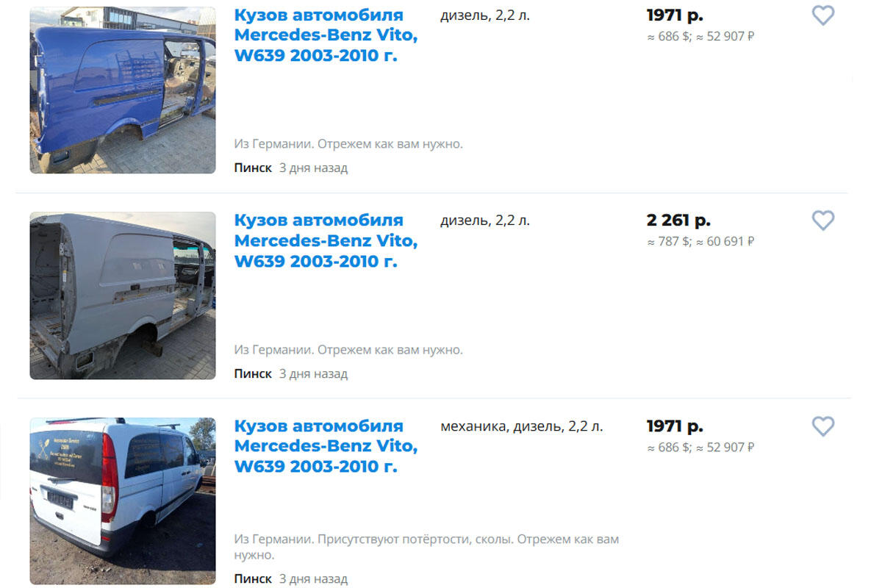882x588 pixels.
Task: Open the gray van body photo
Action: pos(123,295)
